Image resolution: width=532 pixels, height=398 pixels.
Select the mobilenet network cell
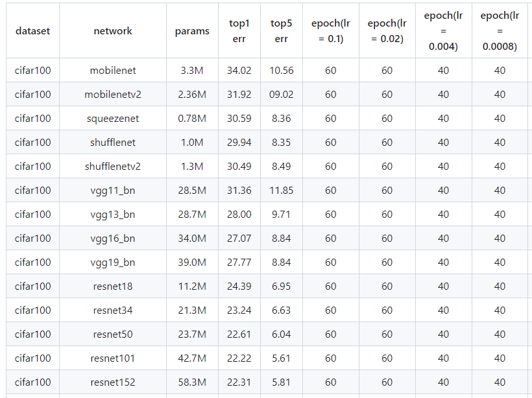113,70
